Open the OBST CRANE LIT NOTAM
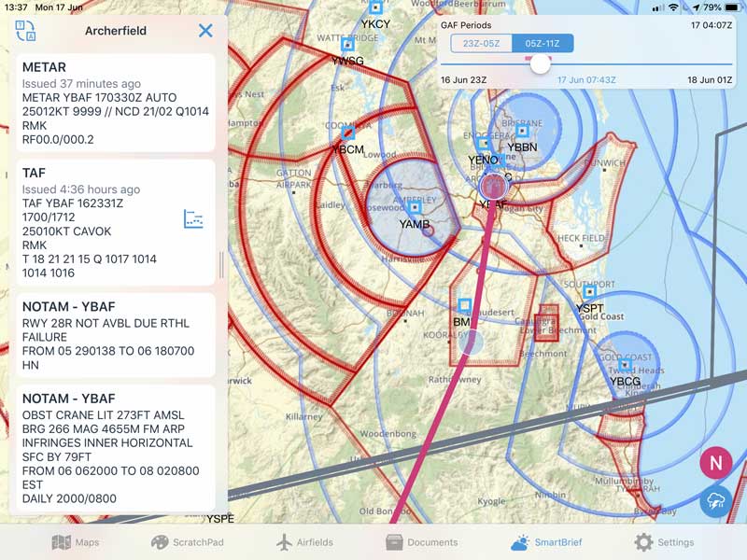The height and width of the screenshot is (560, 747). 116,449
